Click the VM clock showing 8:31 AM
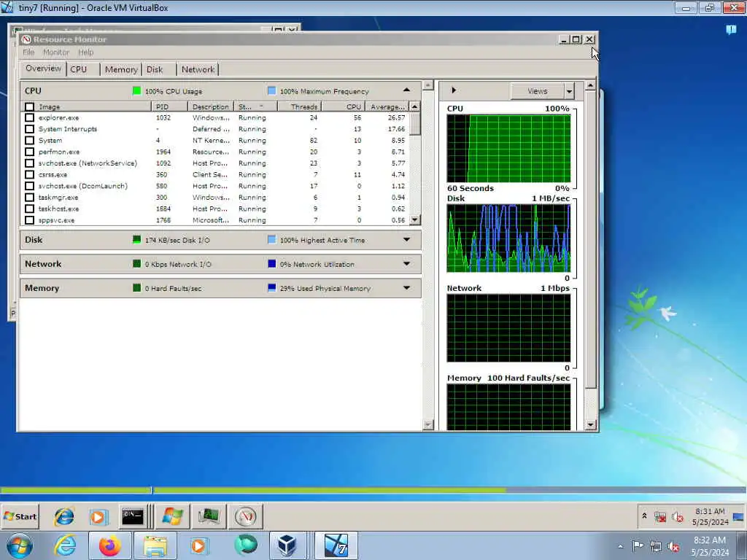This screenshot has width=747, height=560. point(710,517)
